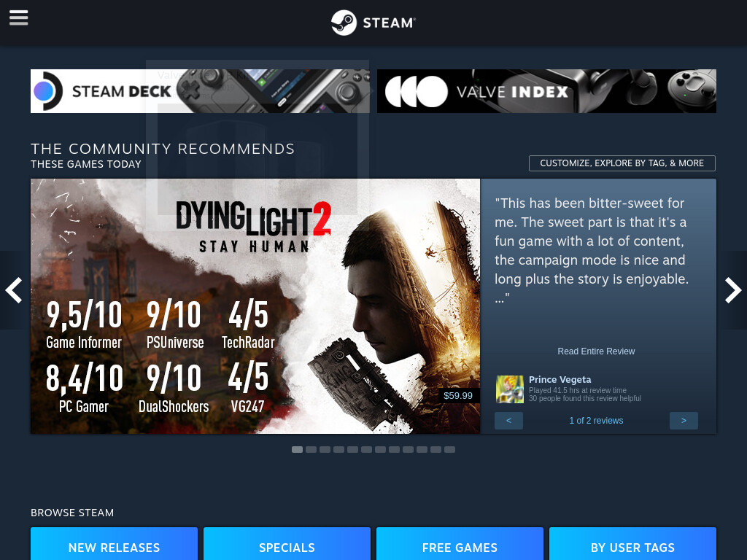The image size is (747, 560).
Task: Open By User Tags browse tile
Action: pos(632,544)
